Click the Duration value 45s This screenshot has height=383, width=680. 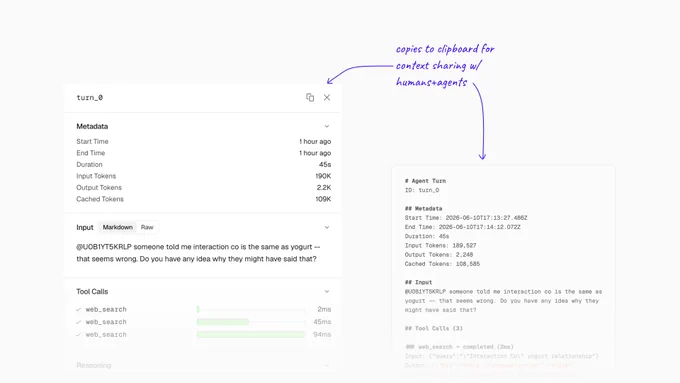pos(325,164)
